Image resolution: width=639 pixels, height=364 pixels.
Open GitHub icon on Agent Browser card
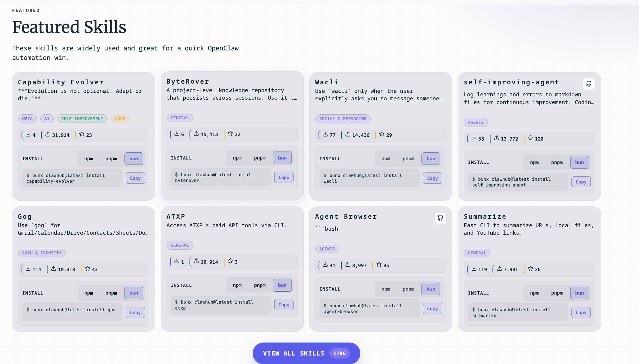[440, 218]
